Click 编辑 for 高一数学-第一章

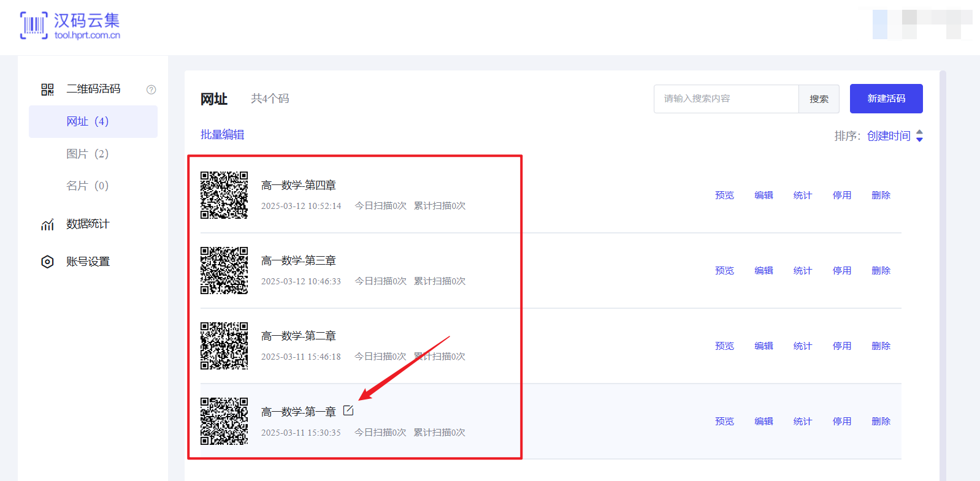click(764, 422)
